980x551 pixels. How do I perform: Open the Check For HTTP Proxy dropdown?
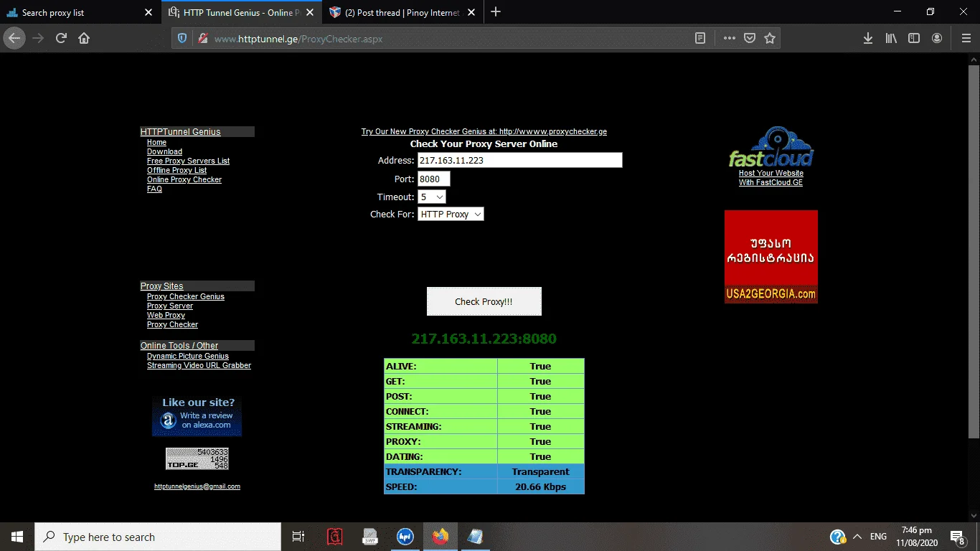coord(451,214)
